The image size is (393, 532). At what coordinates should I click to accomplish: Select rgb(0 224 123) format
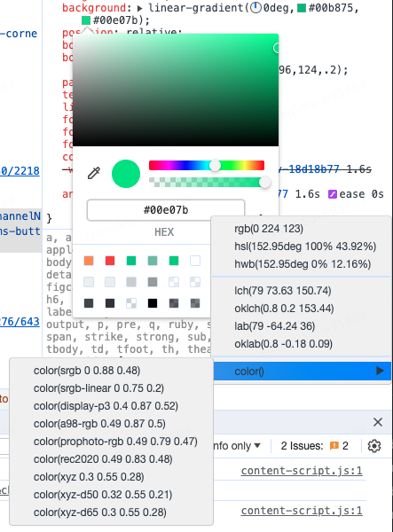tap(269, 229)
